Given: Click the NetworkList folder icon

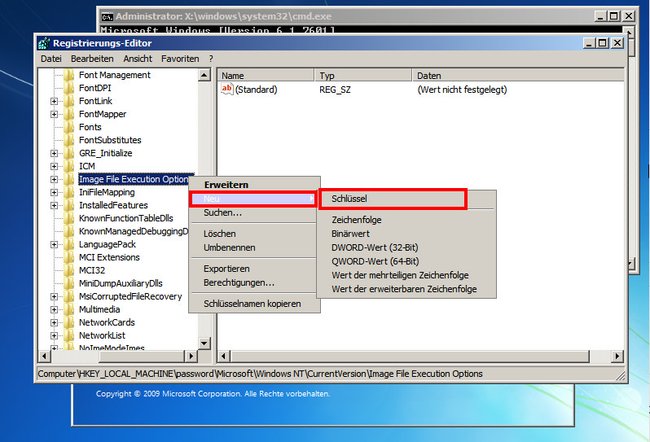Looking at the screenshot, I should coord(69,335).
